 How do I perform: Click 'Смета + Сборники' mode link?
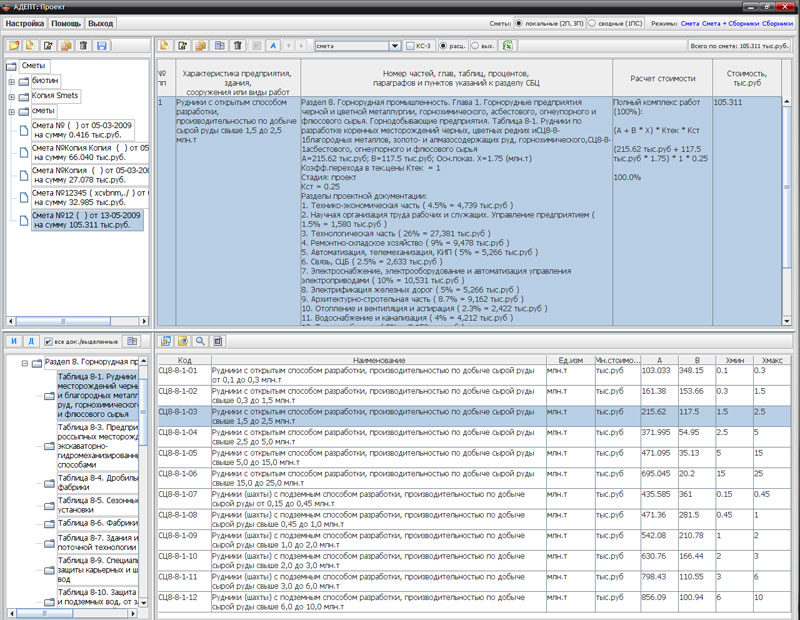coord(732,21)
